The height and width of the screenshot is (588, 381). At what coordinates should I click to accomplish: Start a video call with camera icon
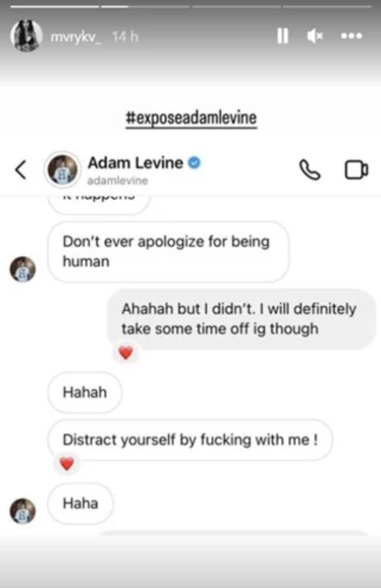356,170
